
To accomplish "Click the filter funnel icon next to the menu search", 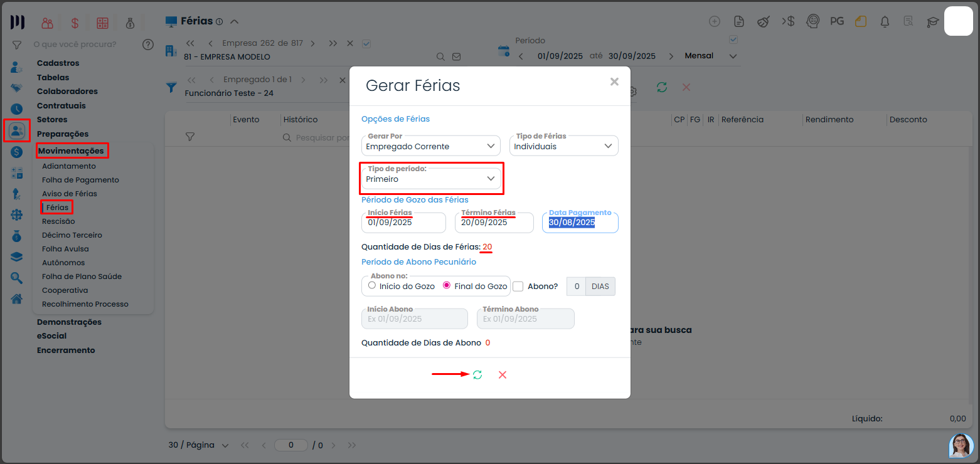I will pos(17,45).
